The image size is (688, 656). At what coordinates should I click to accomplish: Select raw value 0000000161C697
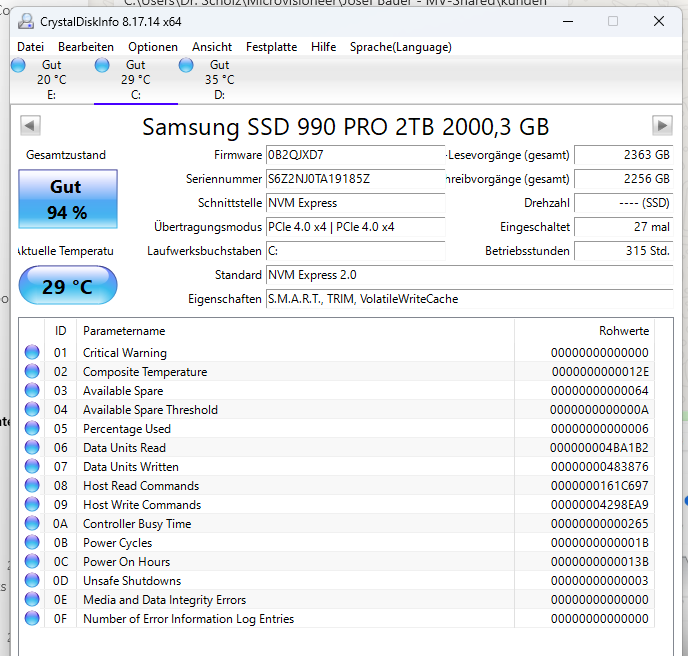[x=600, y=486]
